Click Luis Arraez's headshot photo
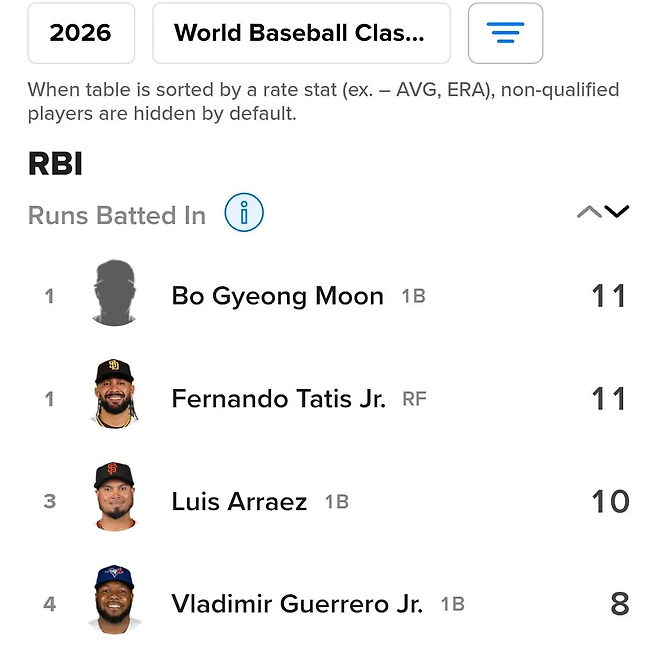 tap(113, 498)
